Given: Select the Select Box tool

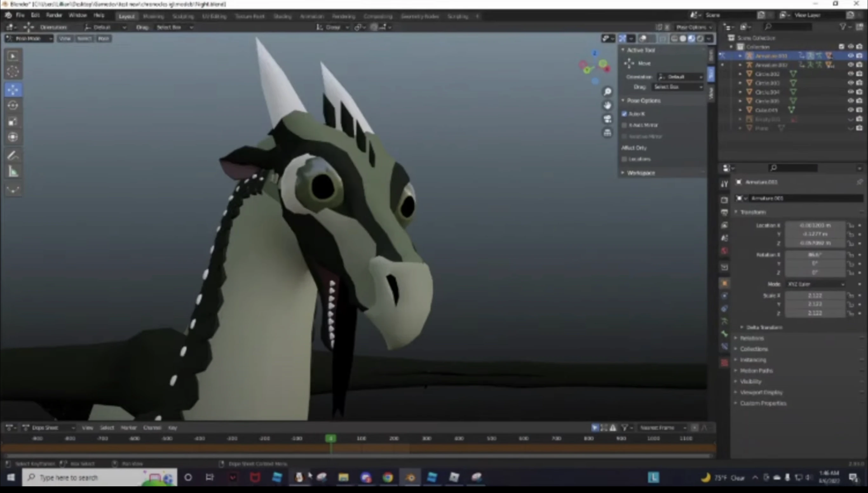Looking at the screenshot, I should [13, 56].
